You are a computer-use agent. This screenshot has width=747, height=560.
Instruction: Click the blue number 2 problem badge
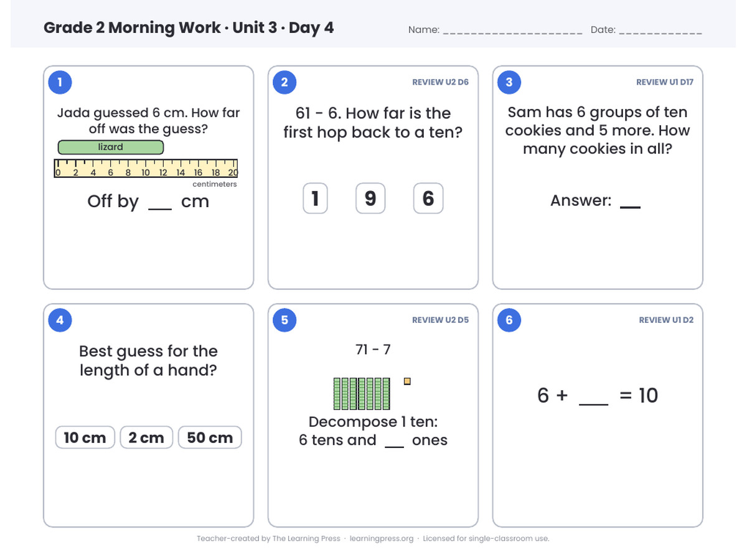coord(284,82)
